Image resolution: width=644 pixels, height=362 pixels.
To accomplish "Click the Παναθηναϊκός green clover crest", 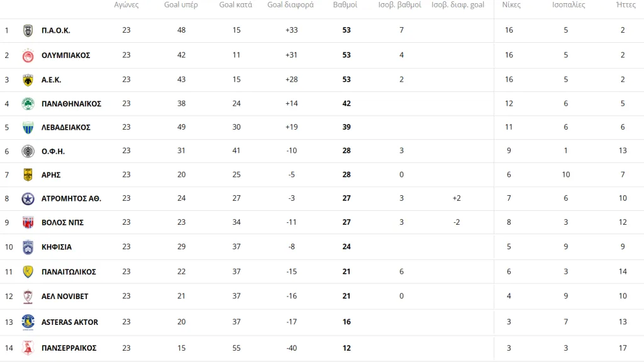I will coord(28,103).
